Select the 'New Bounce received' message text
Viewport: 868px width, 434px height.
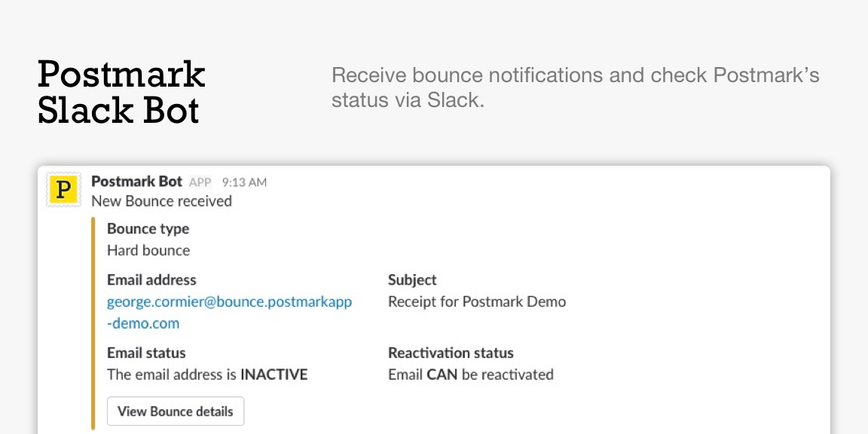click(161, 201)
